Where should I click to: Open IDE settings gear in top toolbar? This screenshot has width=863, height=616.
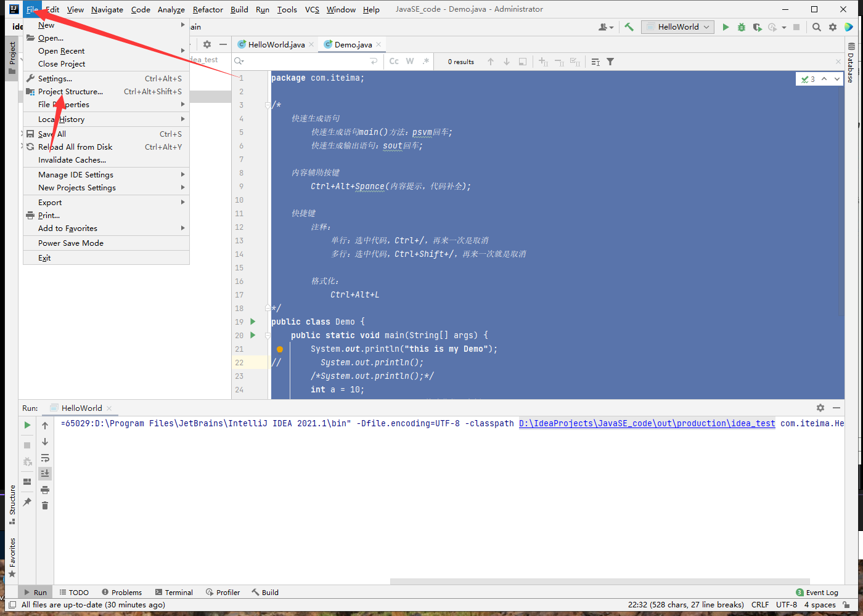coord(833,27)
